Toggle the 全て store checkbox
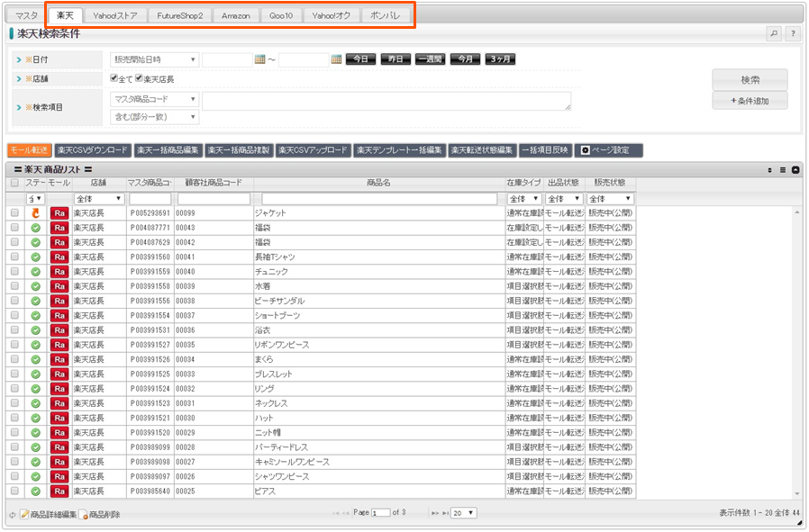Viewport: 809px width, 532px height. point(114,78)
